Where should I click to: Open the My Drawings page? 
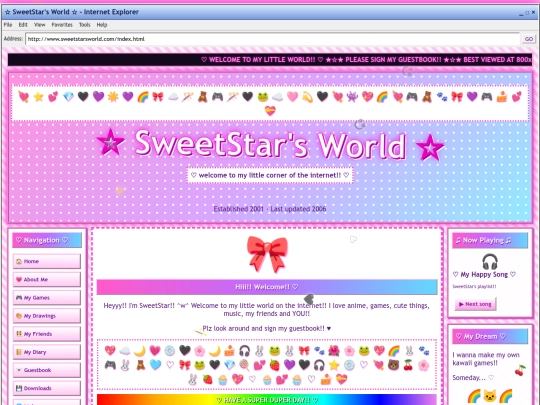click(x=47, y=316)
